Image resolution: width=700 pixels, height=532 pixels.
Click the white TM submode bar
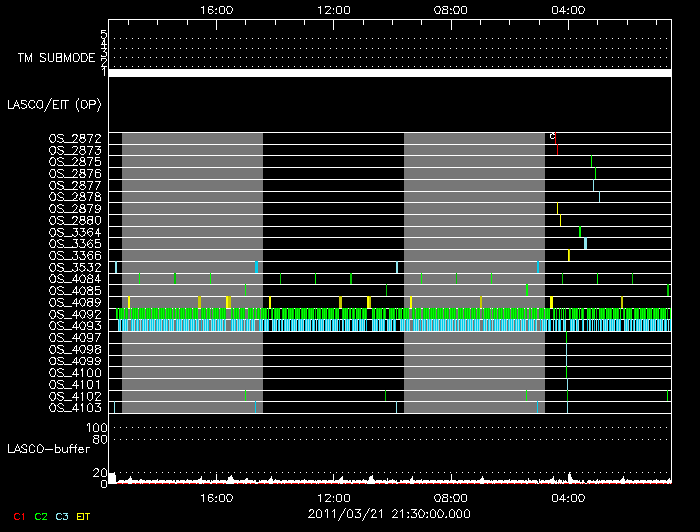[x=389, y=73]
